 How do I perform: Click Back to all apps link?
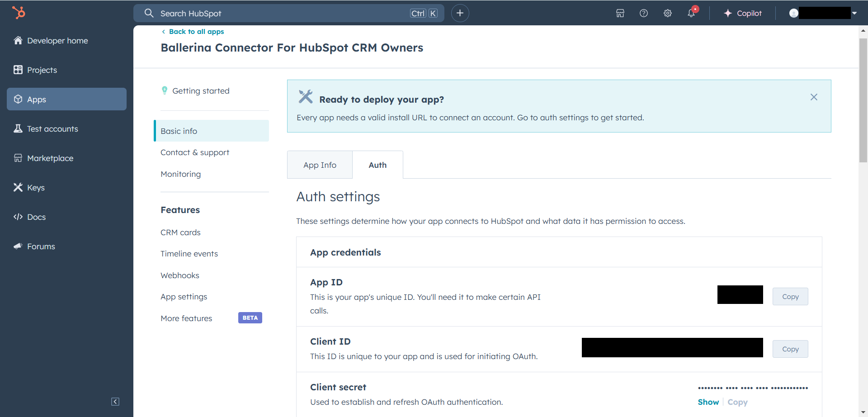193,32
